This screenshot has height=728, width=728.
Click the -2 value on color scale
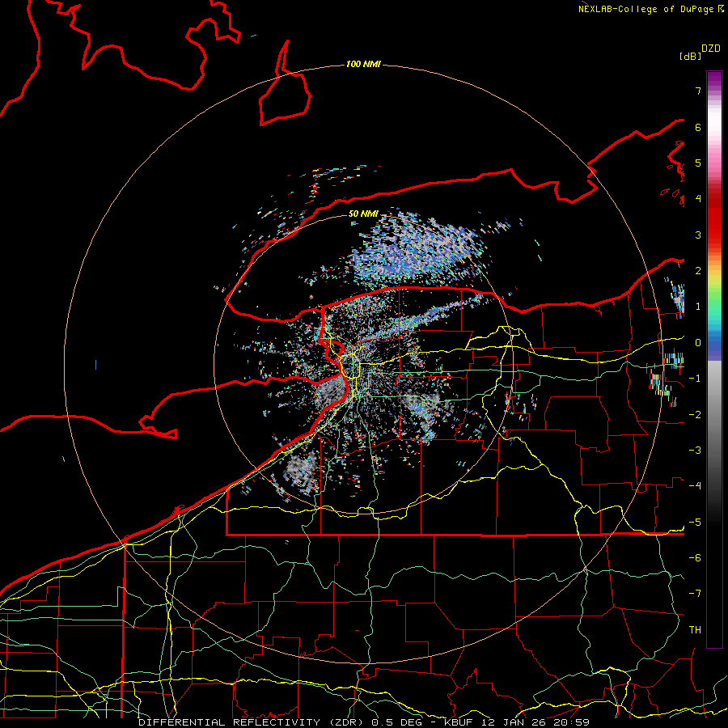pos(695,415)
